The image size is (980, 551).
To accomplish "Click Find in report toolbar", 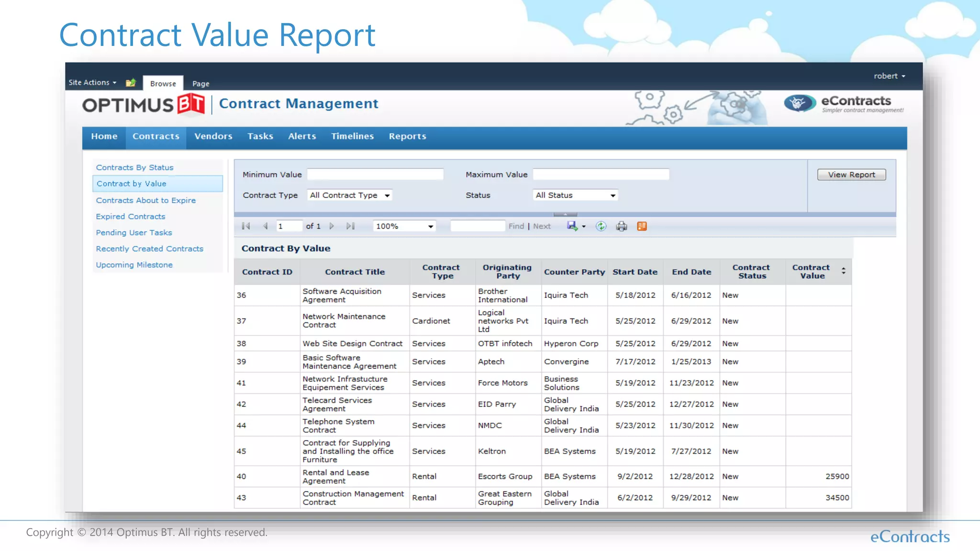I will (516, 226).
